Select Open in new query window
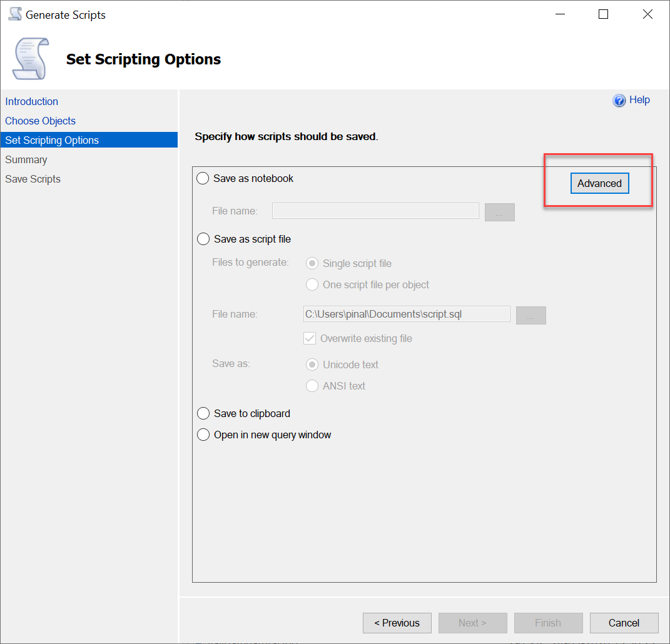 (x=203, y=435)
